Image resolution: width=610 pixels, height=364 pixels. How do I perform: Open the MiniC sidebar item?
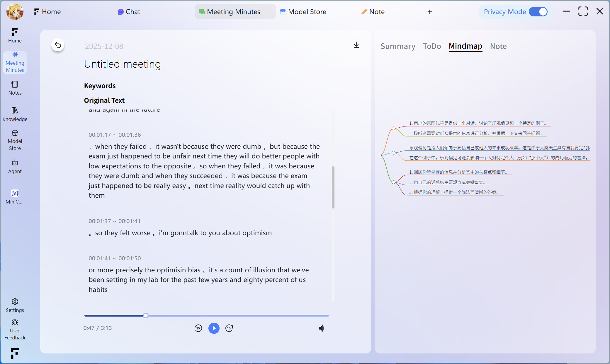[15, 197]
